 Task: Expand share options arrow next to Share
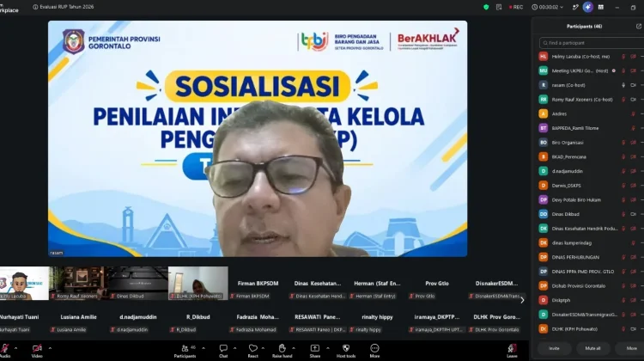click(328, 348)
